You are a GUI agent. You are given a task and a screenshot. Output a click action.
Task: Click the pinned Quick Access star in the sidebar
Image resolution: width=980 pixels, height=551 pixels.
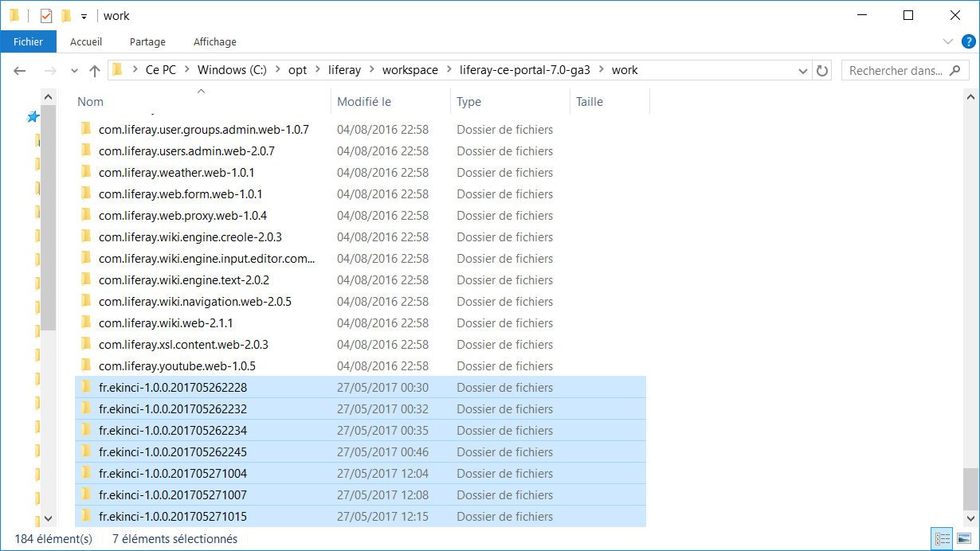33,116
